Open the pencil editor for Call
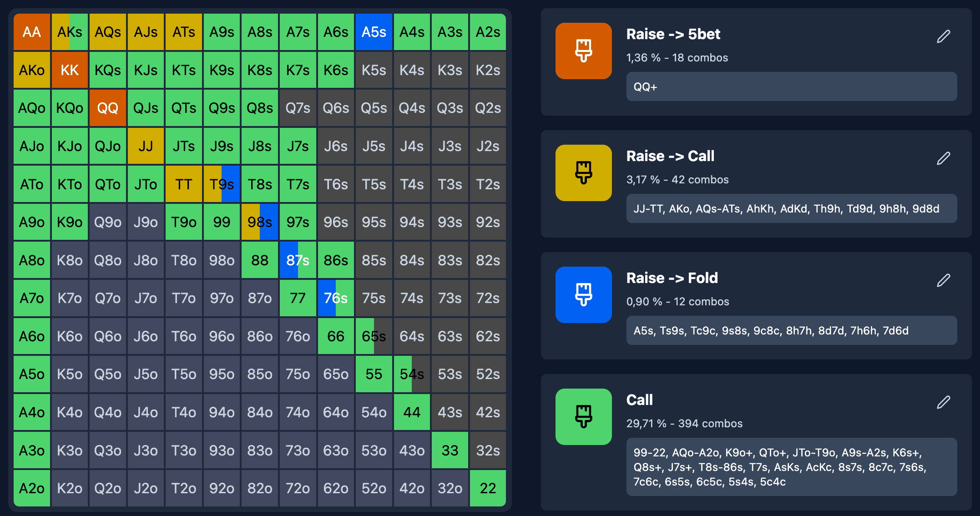This screenshot has height=516, width=980. [944, 402]
